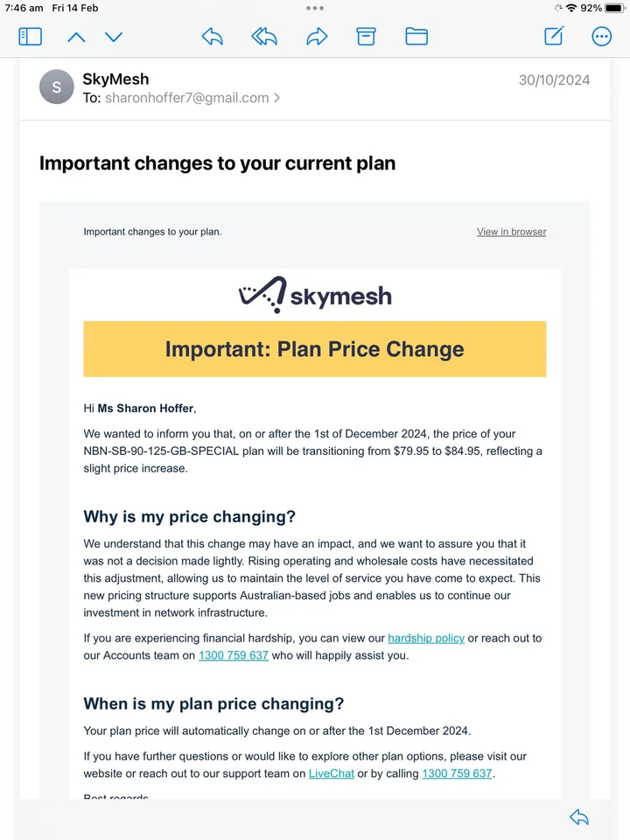Tap the SkyMesh sender avatar
The image size is (630, 840).
pos(57,87)
